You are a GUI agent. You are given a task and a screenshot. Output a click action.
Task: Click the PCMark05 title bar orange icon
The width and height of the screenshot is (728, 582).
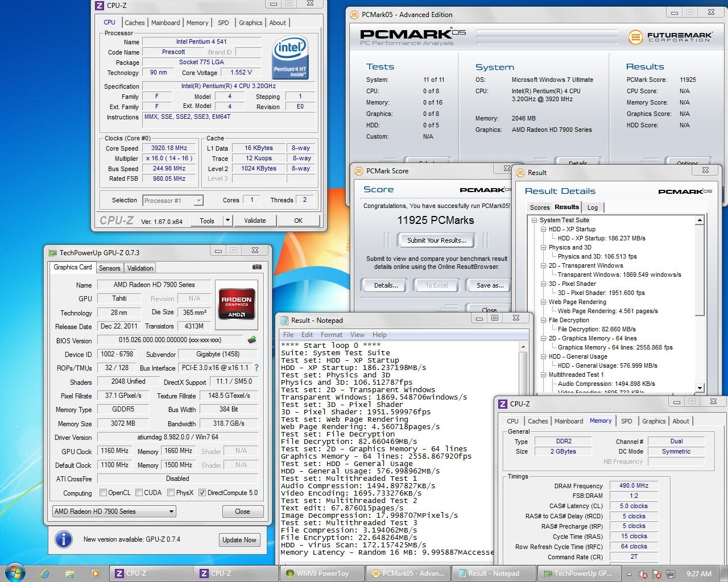point(354,14)
